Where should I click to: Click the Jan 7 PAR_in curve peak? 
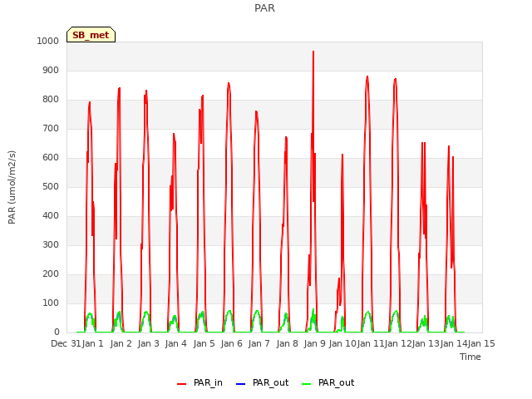tap(256, 111)
